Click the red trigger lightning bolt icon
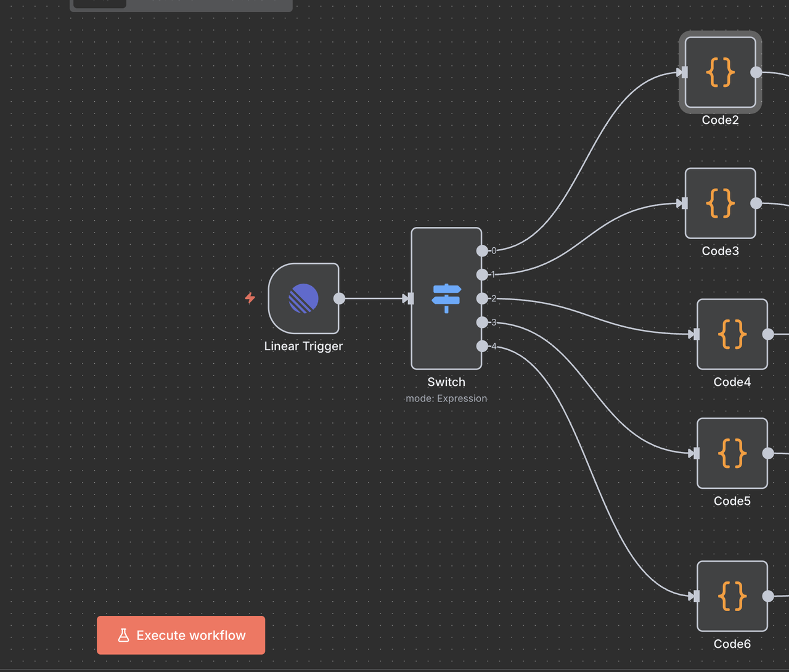The width and height of the screenshot is (789, 672). pyautogui.click(x=250, y=298)
